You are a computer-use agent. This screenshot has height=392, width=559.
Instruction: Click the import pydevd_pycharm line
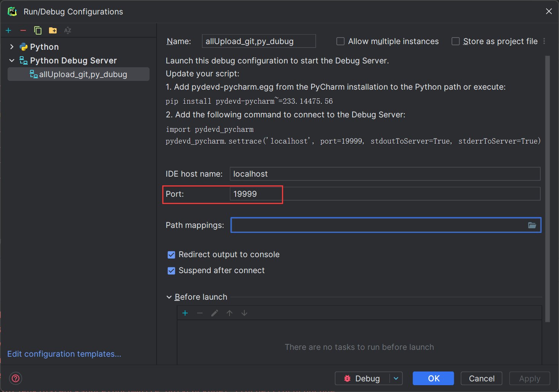tap(210, 129)
